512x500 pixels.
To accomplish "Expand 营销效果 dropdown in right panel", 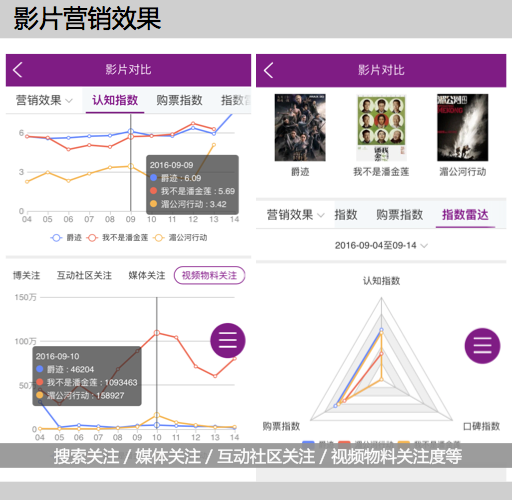I will coord(295,215).
